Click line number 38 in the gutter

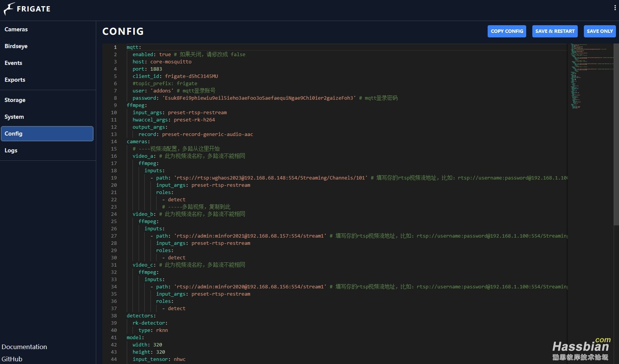coord(114,316)
